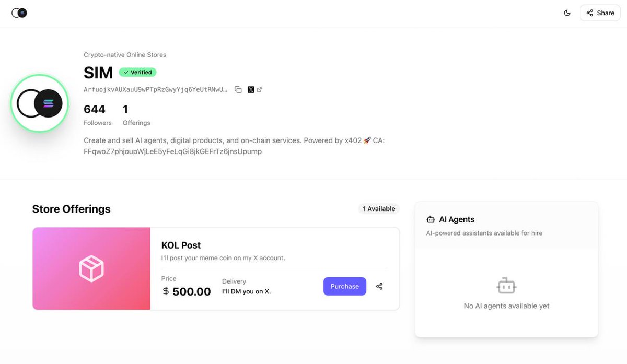Open the 644 Followers count
Screen dimensions: 627x364
click(x=97, y=115)
